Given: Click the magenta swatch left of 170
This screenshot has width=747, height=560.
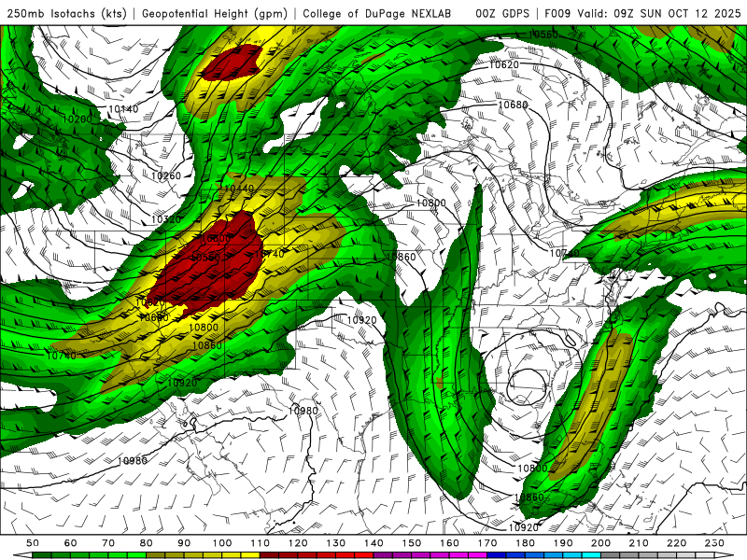Looking at the screenshot, I should [478, 555].
